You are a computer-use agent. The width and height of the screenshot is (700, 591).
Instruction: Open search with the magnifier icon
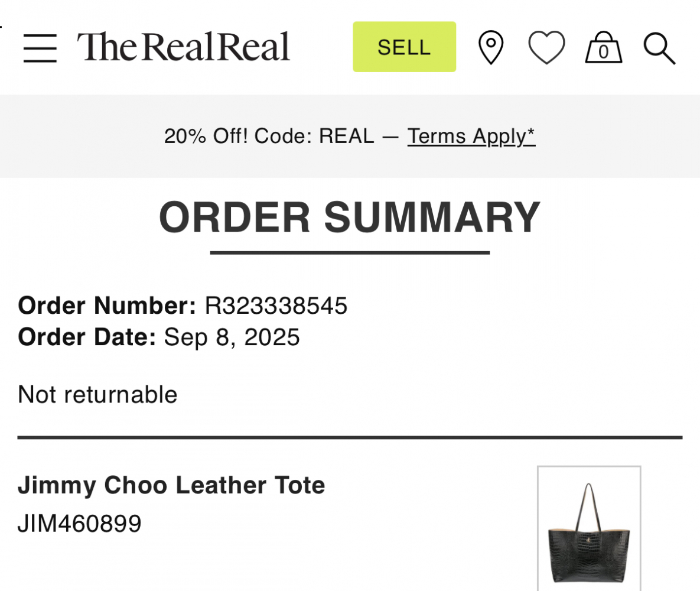pos(659,47)
